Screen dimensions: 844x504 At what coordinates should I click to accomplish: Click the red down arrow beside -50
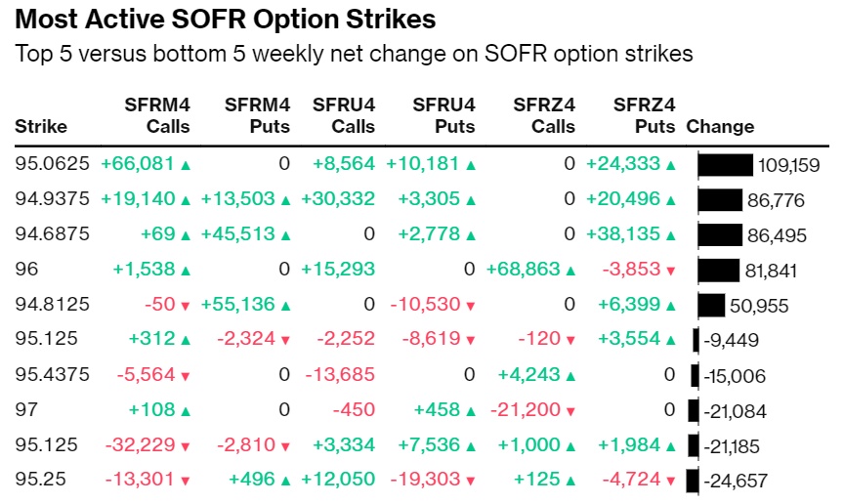pyautogui.click(x=186, y=306)
